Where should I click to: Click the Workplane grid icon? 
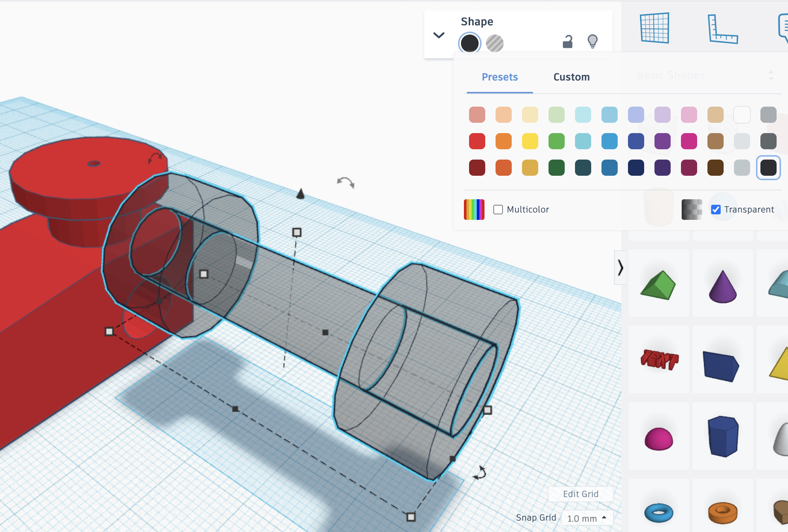tap(654, 28)
